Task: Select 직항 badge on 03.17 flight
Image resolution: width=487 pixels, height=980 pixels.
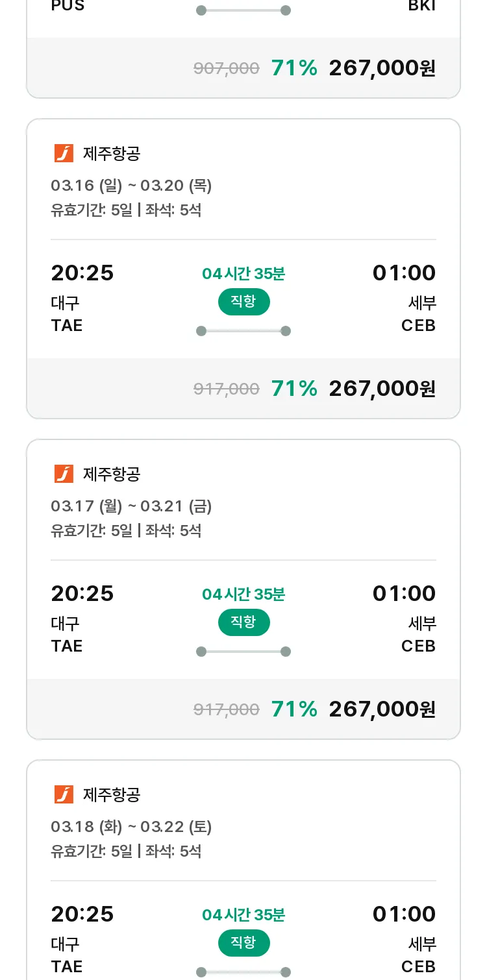Action: point(243,622)
